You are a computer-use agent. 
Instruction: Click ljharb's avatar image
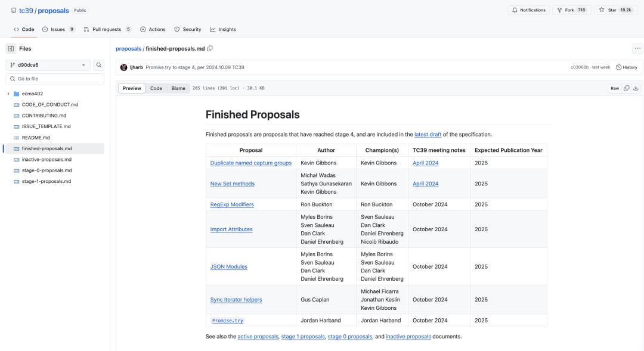(x=123, y=67)
